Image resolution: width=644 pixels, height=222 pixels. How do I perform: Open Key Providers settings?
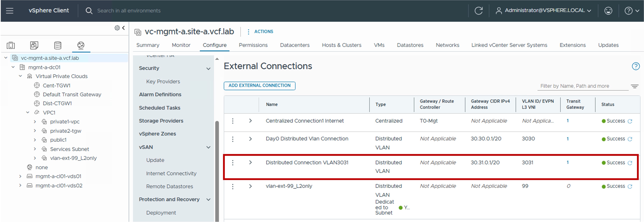(x=163, y=82)
